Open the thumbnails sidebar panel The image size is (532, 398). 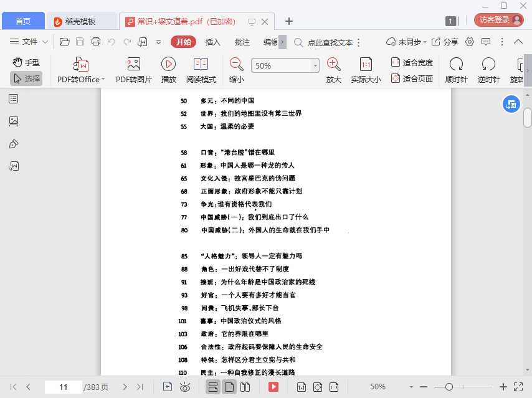14,121
